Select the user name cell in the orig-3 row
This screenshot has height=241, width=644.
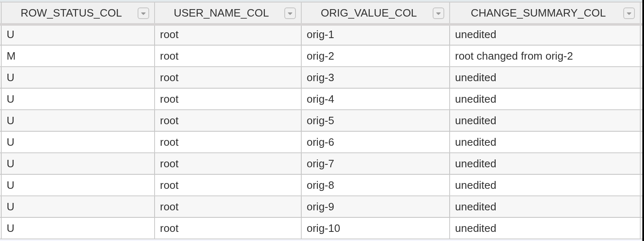(x=228, y=77)
